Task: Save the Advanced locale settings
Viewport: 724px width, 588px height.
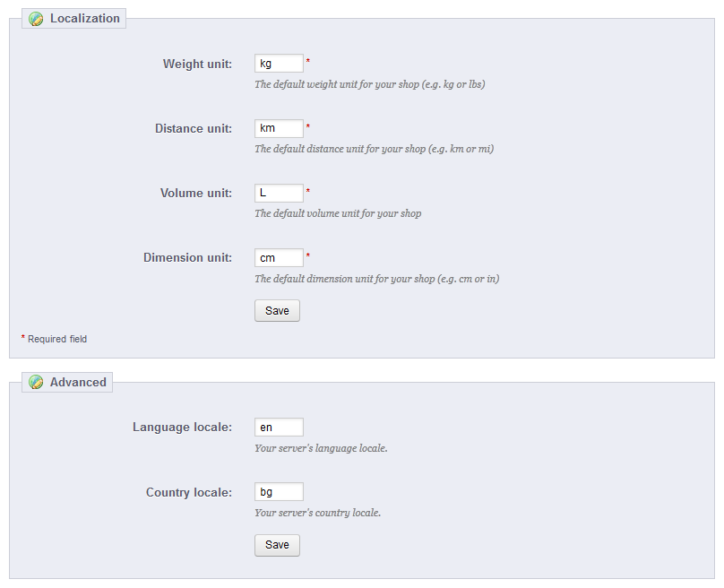Action: click(277, 545)
